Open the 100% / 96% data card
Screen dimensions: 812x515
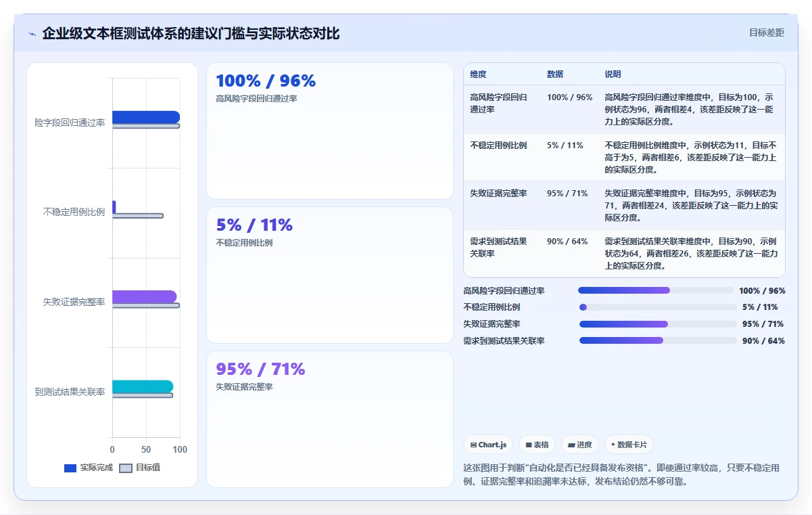(330, 131)
